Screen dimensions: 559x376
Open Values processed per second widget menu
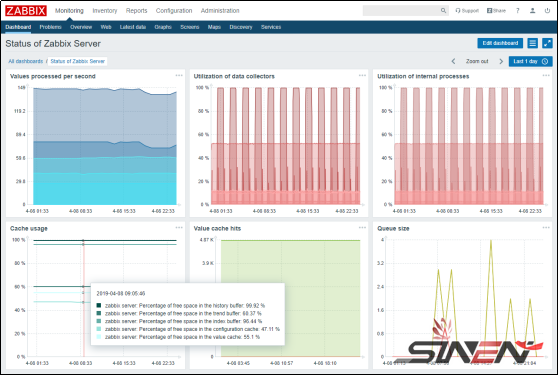coord(179,76)
